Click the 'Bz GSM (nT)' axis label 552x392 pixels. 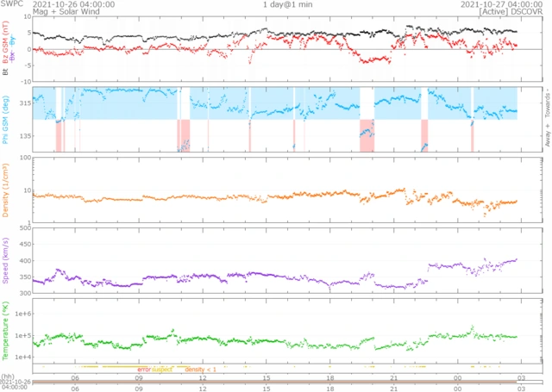click(5, 42)
